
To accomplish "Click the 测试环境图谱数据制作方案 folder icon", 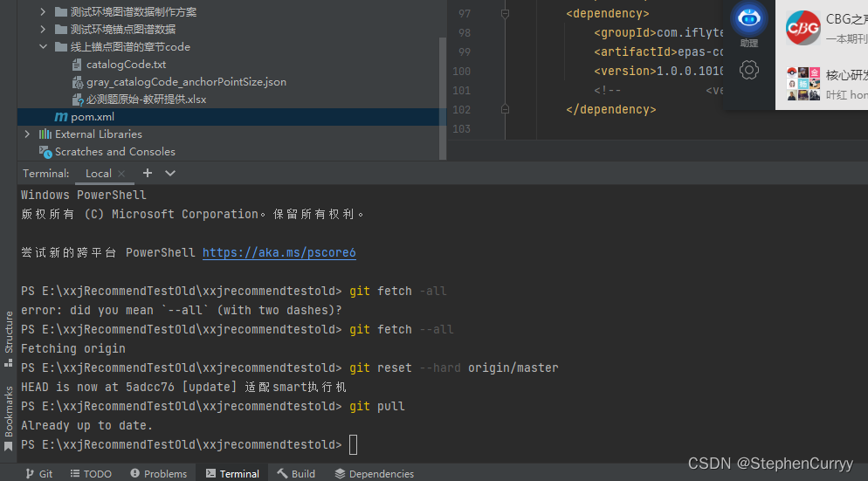I will coord(61,11).
